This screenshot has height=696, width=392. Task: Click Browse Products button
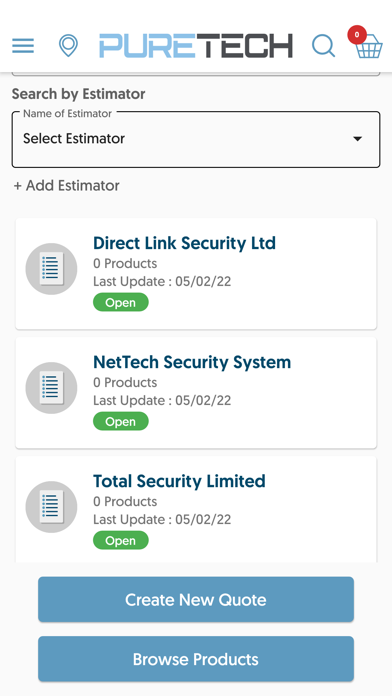pyautogui.click(x=196, y=659)
